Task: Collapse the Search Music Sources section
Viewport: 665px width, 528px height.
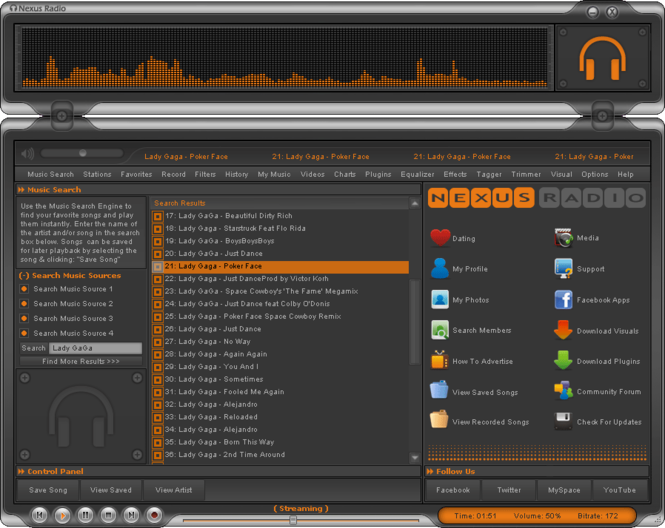Action: 24,276
